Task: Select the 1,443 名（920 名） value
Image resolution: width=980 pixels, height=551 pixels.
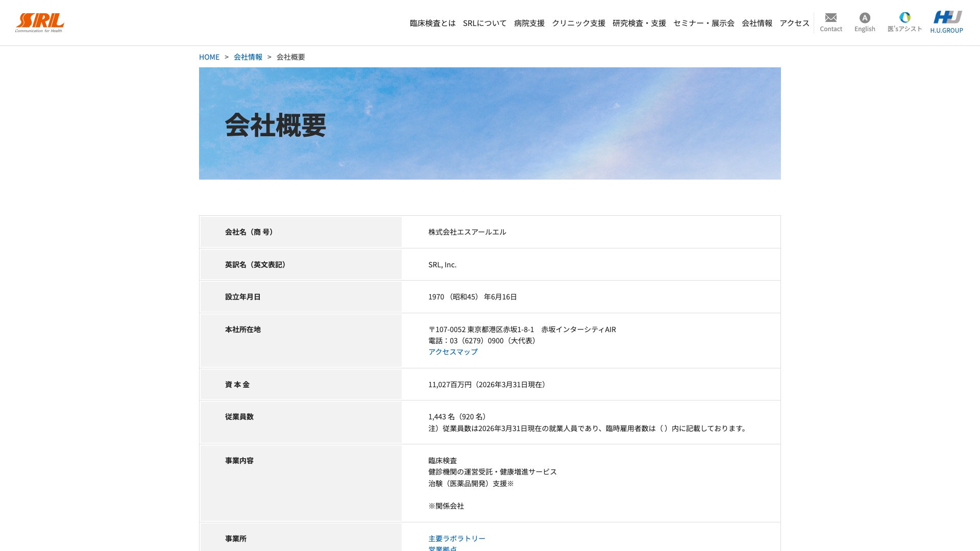Action: pyautogui.click(x=459, y=416)
